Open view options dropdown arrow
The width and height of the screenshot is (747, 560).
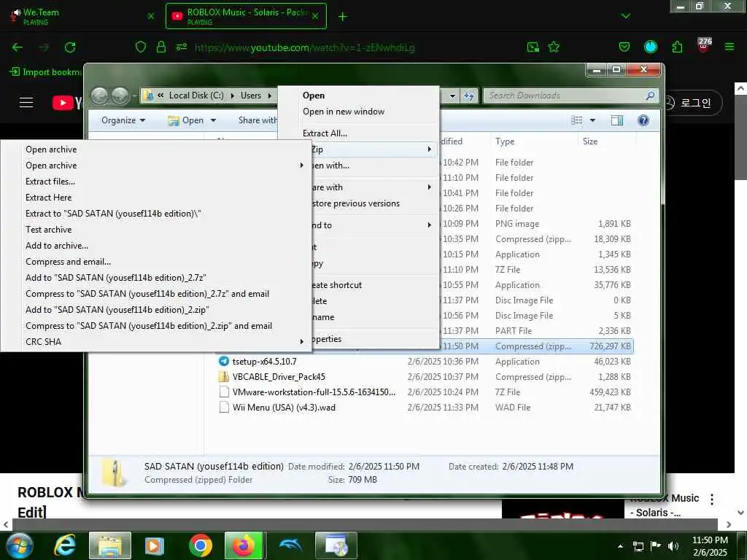[x=592, y=120]
